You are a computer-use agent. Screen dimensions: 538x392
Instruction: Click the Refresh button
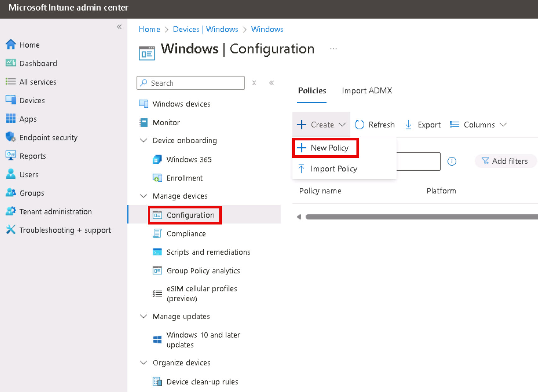(x=374, y=125)
